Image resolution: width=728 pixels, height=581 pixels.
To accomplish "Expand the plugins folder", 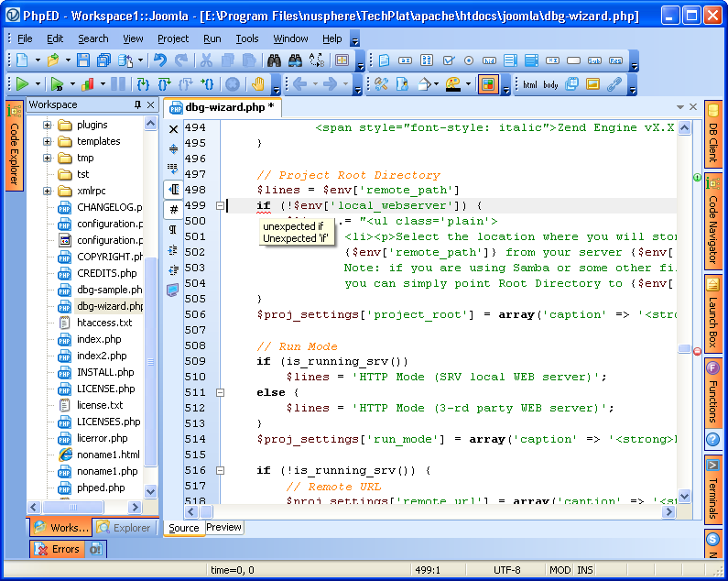I will [47, 125].
